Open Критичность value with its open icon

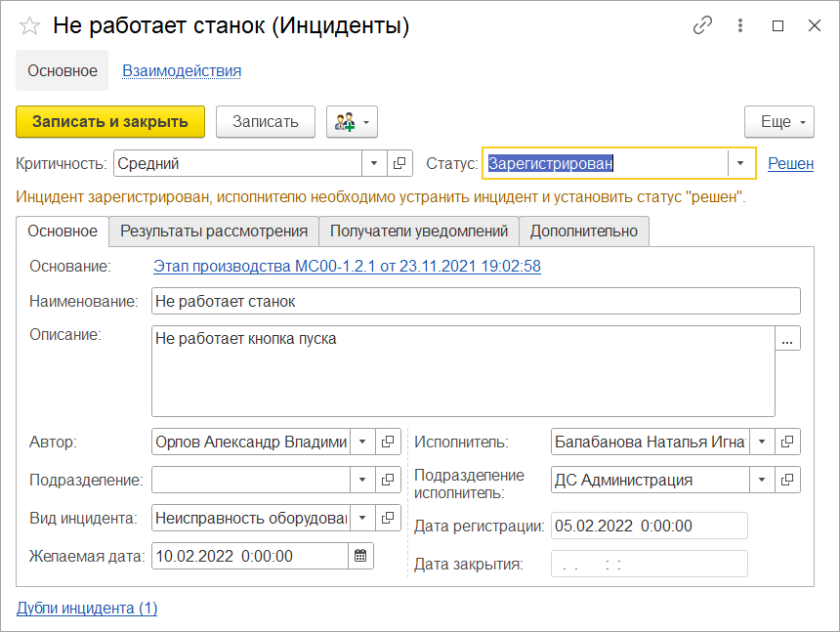399,164
